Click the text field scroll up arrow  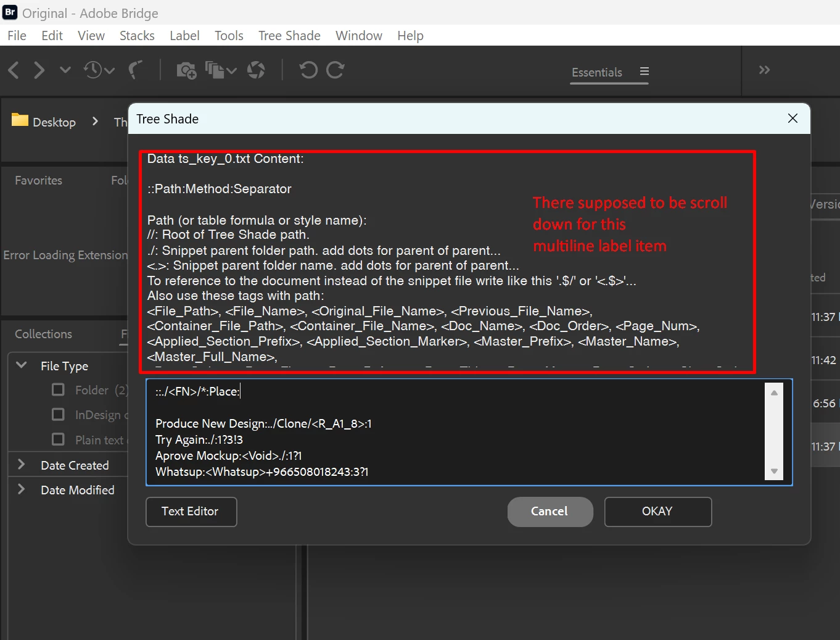point(774,393)
